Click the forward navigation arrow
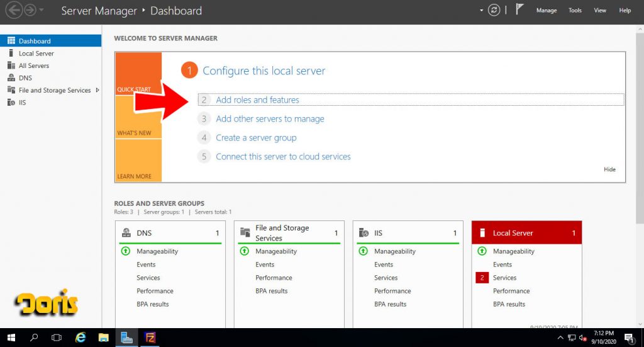 coord(30,10)
